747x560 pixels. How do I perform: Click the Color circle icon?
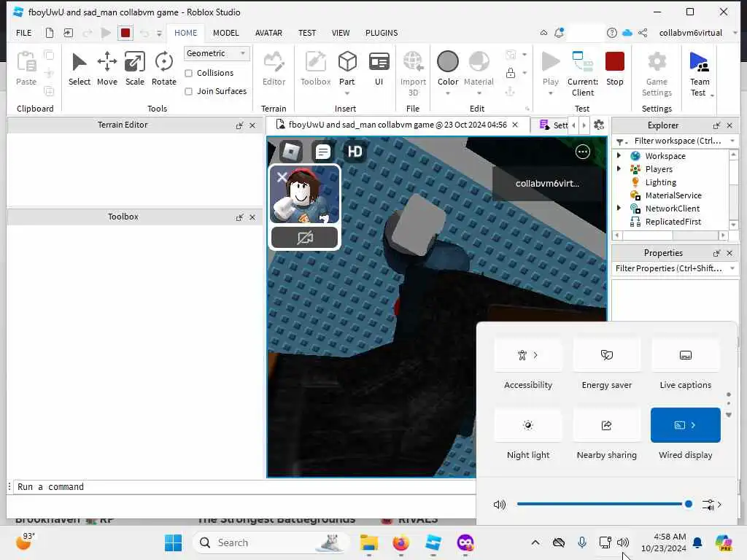tap(448, 62)
